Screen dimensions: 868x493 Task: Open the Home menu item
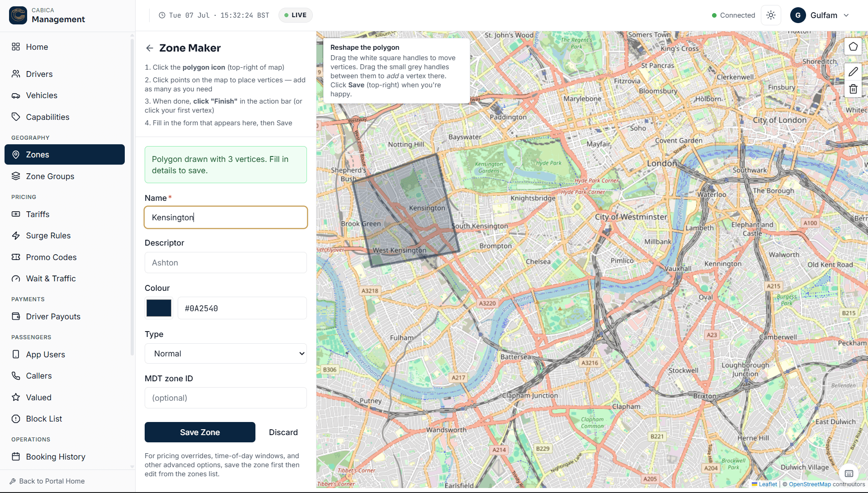tap(65, 47)
